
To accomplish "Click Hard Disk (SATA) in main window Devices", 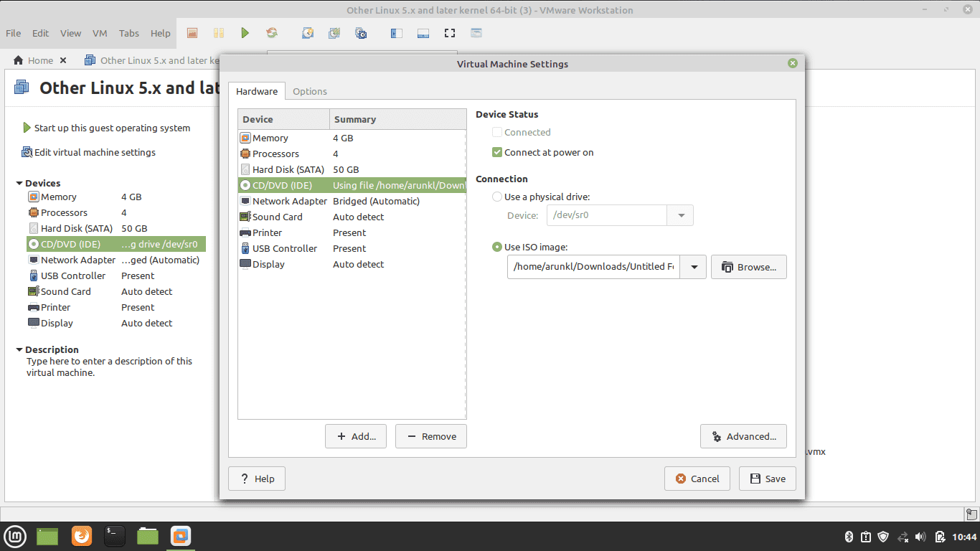I will 116,228.
